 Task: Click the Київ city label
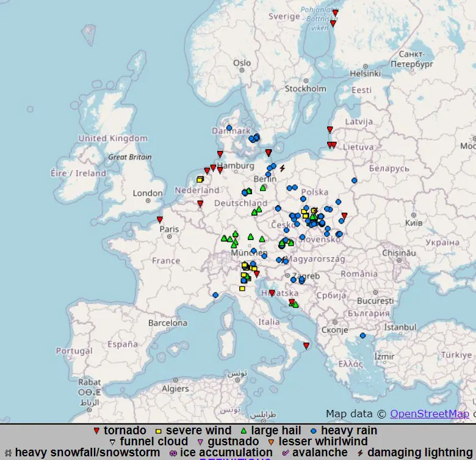click(x=414, y=223)
